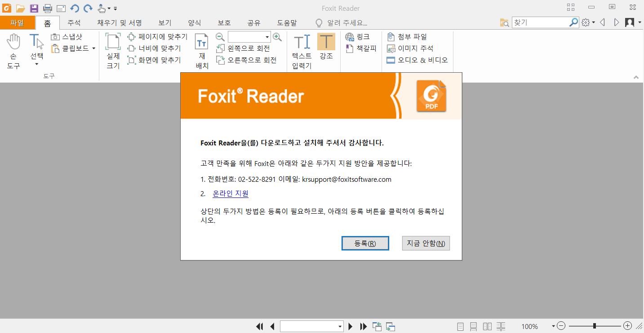Choose Fit Page (페이지에 맞추기)
The width and height of the screenshot is (644, 333).
157,37
